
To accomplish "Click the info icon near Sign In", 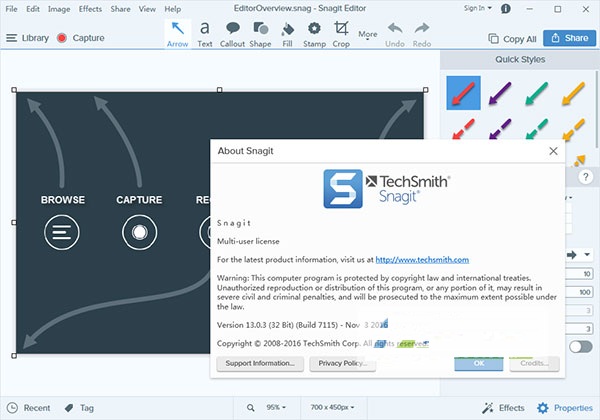I will pos(505,8).
